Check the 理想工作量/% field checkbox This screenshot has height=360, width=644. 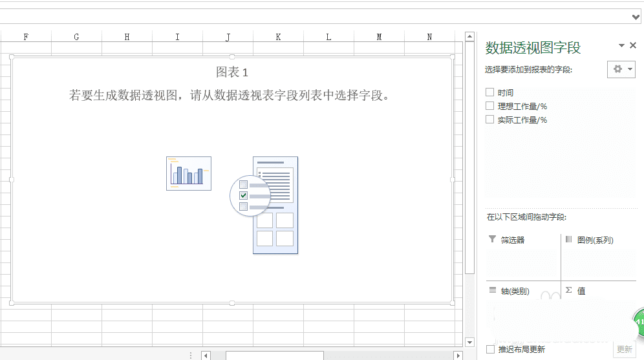coord(489,106)
